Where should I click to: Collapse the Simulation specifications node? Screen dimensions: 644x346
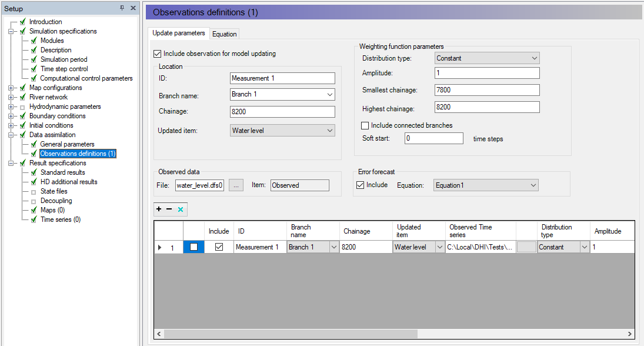(11, 31)
